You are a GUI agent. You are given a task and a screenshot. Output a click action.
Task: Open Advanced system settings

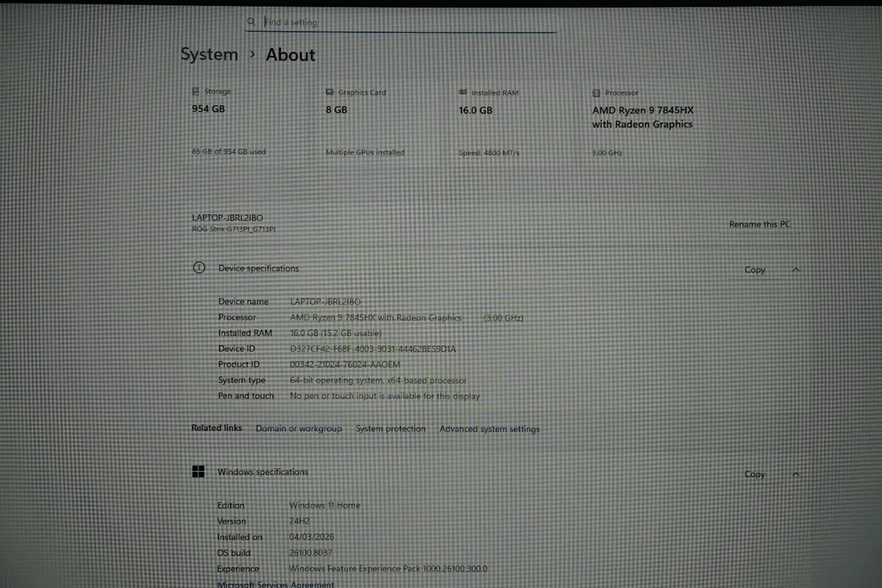490,429
